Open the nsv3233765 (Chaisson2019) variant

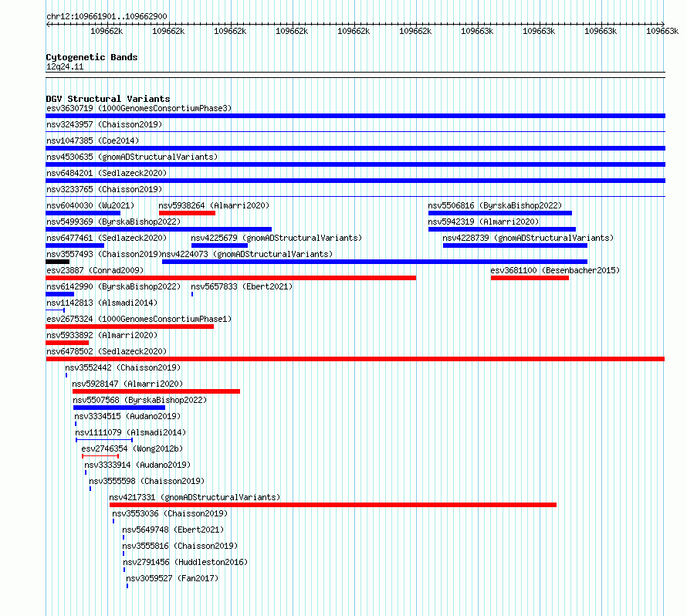pyautogui.click(x=104, y=189)
